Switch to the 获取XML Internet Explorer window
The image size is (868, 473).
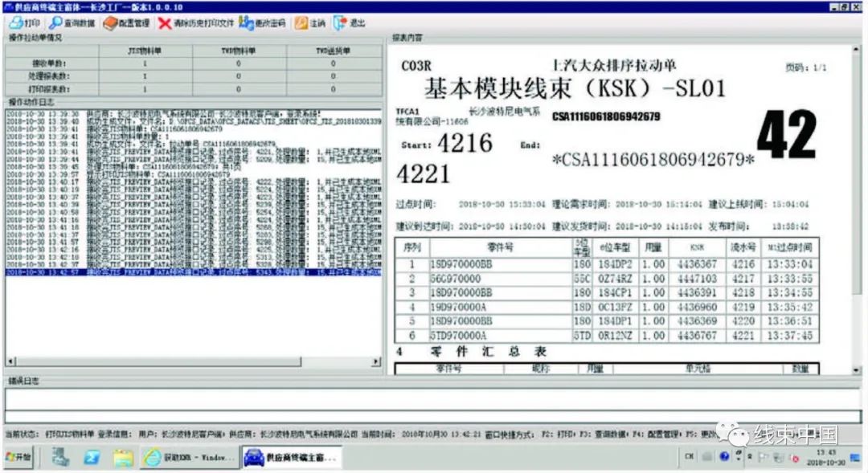(189, 458)
